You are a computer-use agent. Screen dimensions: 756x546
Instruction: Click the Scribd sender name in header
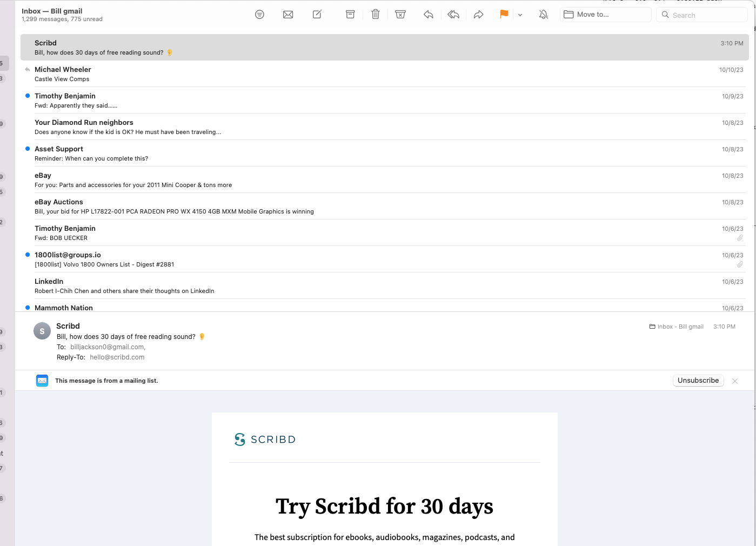click(x=68, y=326)
